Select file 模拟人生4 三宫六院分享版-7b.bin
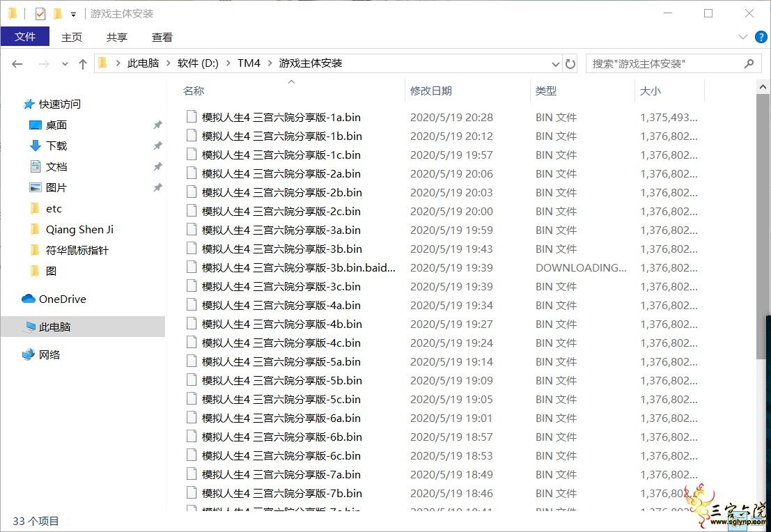 (282, 493)
